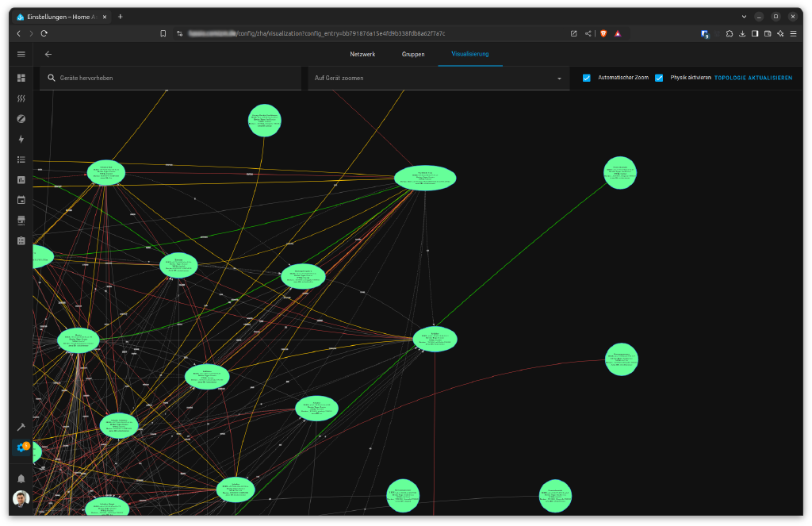Click the Brave Shields lion icon
812x526 pixels.
tap(603, 33)
